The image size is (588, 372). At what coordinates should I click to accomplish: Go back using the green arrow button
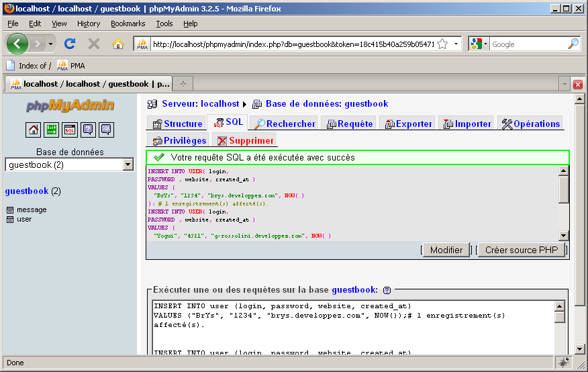pos(18,44)
